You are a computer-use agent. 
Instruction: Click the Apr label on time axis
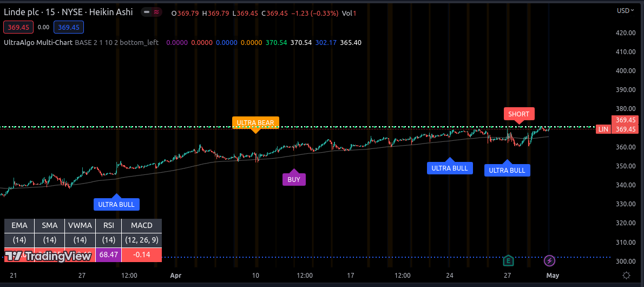176,275
